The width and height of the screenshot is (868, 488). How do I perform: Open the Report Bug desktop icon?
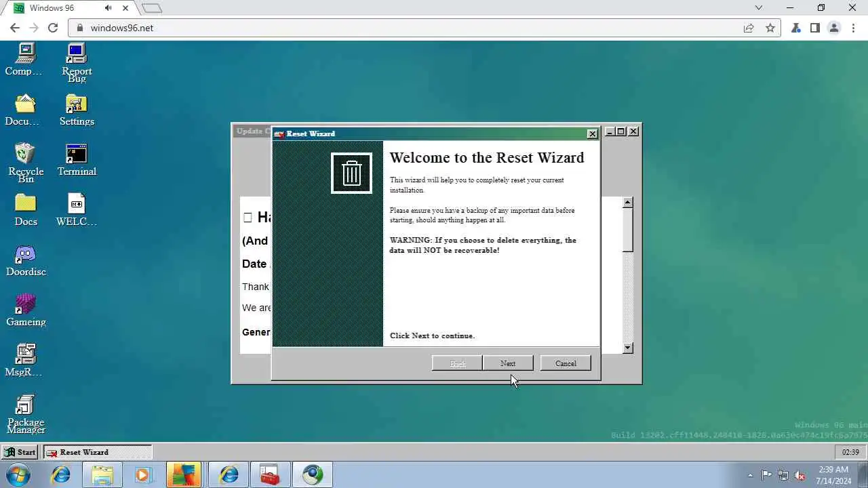tap(77, 63)
